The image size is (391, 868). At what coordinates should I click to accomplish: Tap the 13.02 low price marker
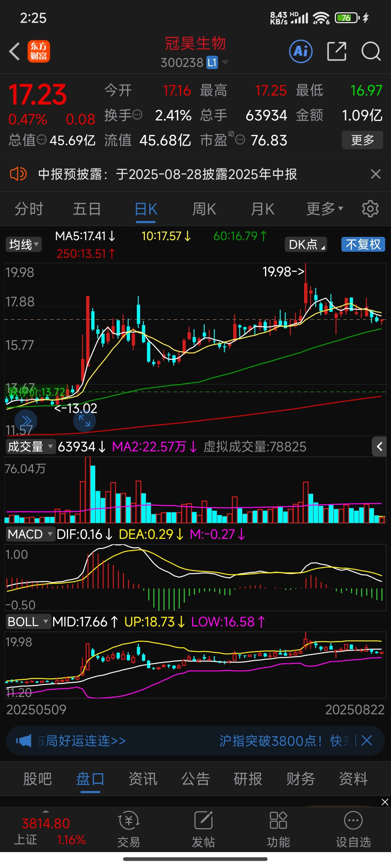click(76, 408)
